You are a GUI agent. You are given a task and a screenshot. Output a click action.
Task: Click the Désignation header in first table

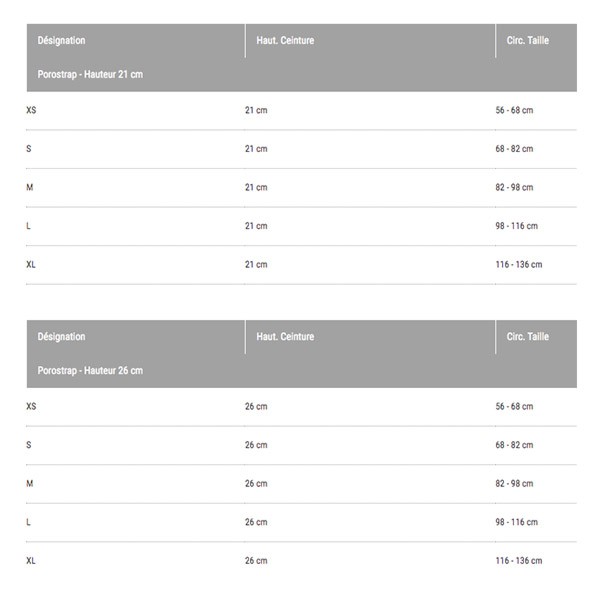click(x=61, y=40)
